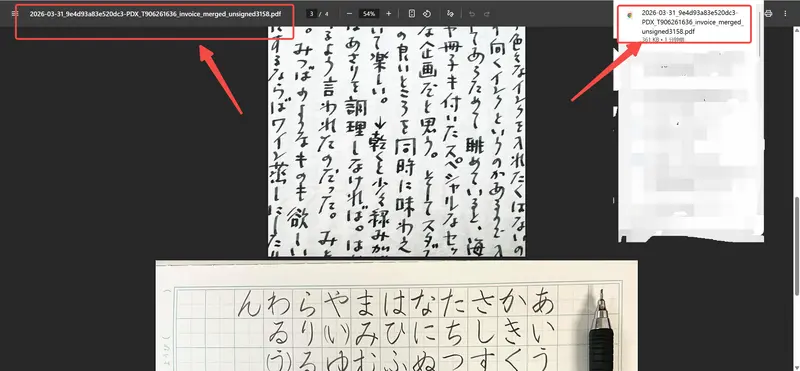Viewport: 800px width, 371px height.
Task: Zoom out with the minus button
Action: tap(349, 14)
